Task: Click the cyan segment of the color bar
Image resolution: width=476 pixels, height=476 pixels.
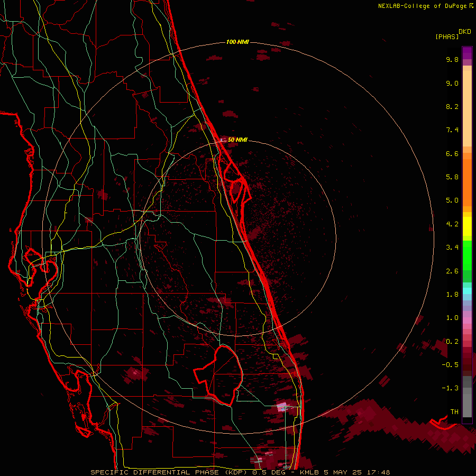Action: [467, 291]
